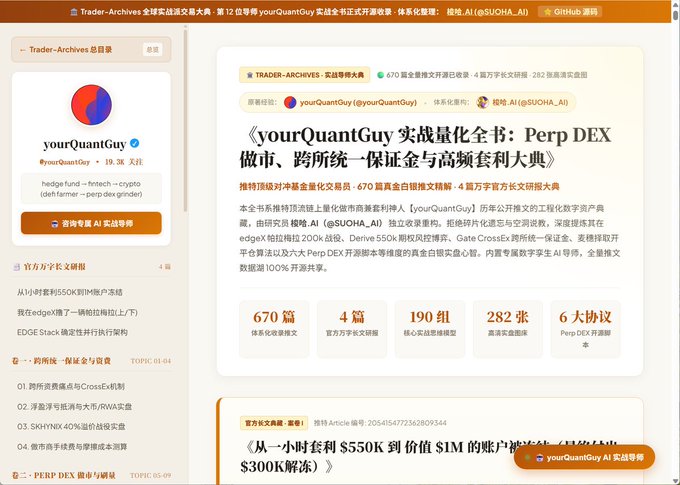Viewport: 680px width, 485px height.
Task: Click the 梭哈.AI avatar in 体系化重构 row
Action: click(482, 102)
